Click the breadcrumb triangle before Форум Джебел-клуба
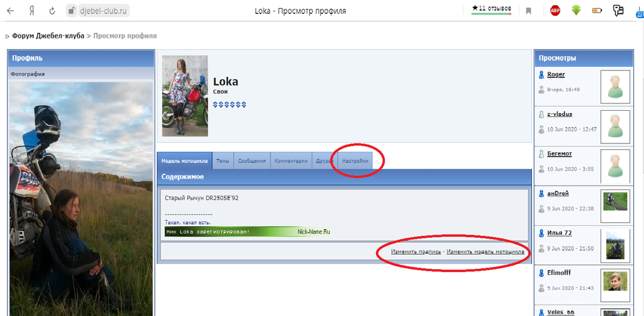The width and height of the screenshot is (644, 316). click(8, 37)
